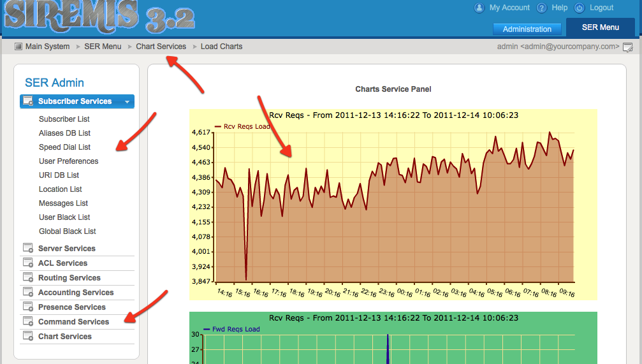
Task: Click the Main System breadcrumb icon
Action: pyautogui.click(x=18, y=47)
